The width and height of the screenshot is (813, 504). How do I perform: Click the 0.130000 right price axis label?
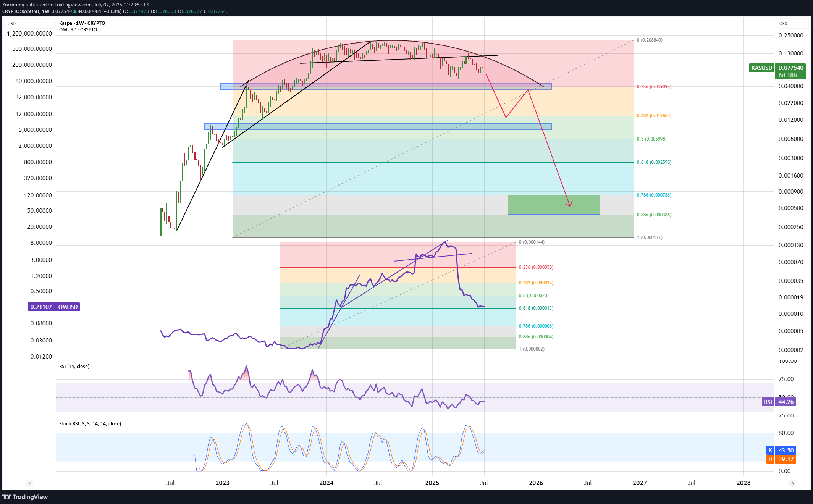coord(791,53)
